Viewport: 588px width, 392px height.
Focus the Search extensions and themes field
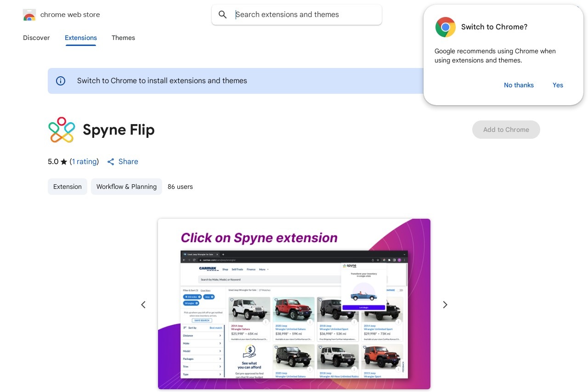(x=297, y=15)
